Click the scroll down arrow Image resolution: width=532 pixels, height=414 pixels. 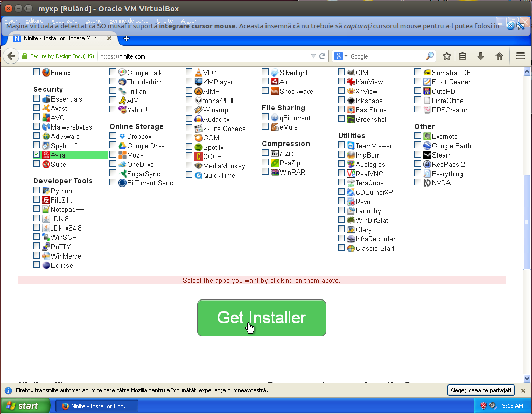527,378
